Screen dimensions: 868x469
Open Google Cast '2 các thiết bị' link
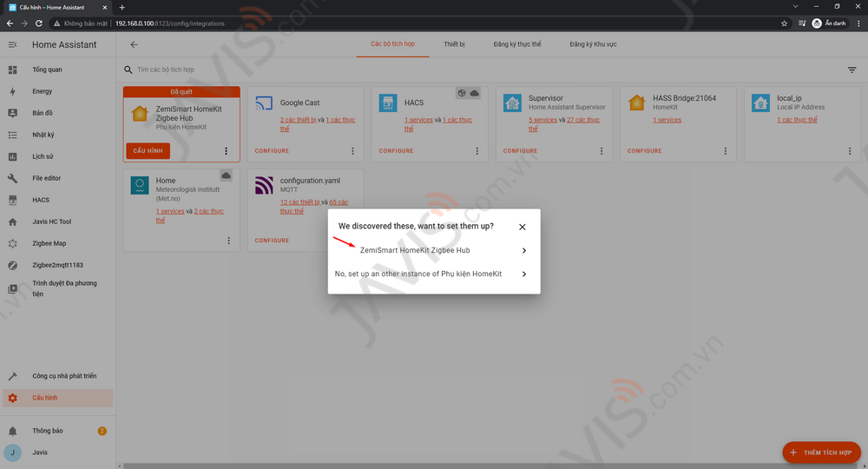(x=298, y=120)
